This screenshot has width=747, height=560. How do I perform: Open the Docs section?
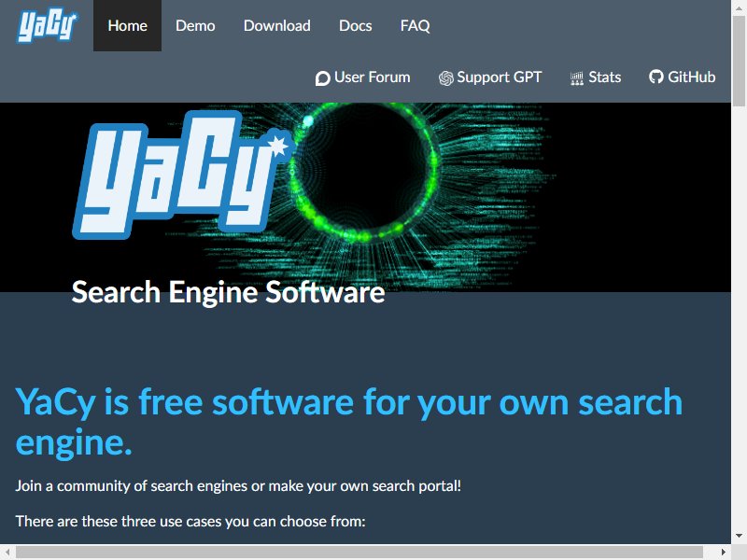(356, 26)
